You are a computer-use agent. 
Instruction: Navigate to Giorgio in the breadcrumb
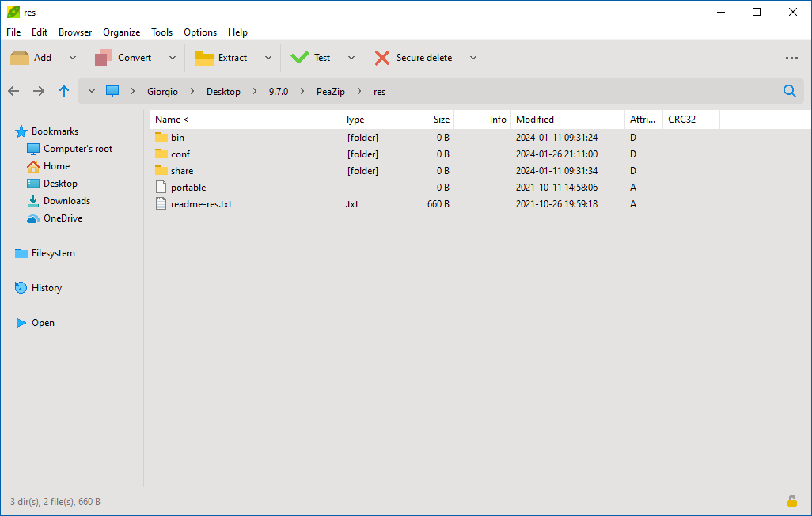162,92
